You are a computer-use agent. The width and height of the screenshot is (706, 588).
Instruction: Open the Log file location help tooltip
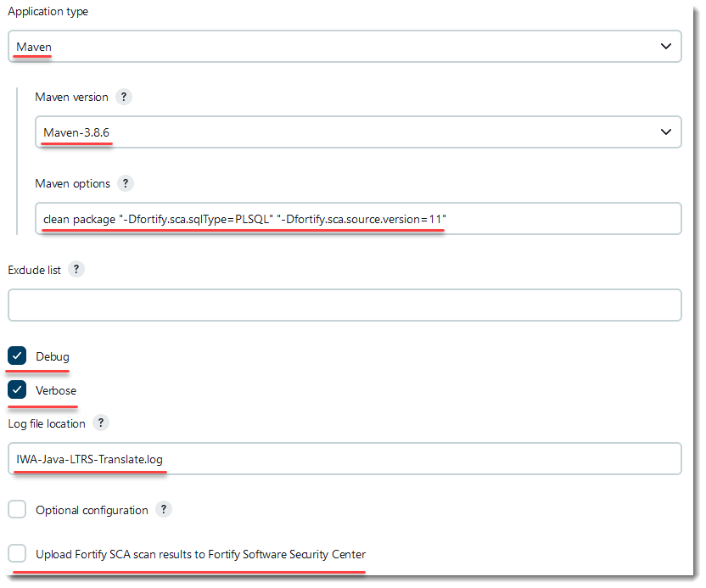pyautogui.click(x=100, y=423)
